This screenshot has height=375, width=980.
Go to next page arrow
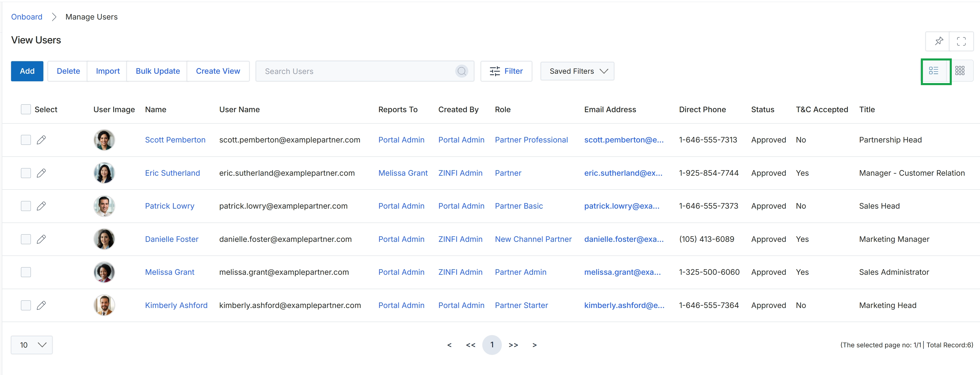[534, 345]
